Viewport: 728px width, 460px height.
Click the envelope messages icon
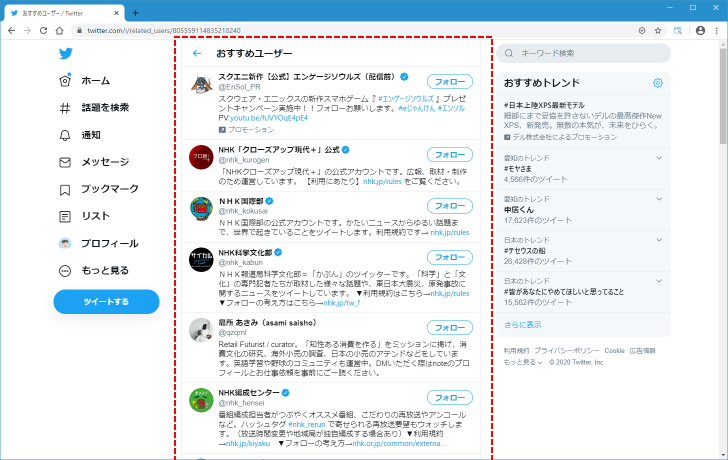(65, 162)
